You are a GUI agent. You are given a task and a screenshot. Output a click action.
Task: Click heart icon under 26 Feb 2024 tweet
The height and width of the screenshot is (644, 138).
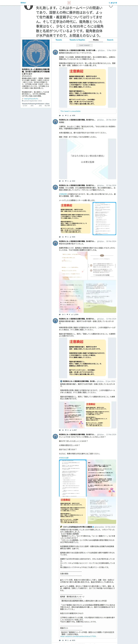66,181
